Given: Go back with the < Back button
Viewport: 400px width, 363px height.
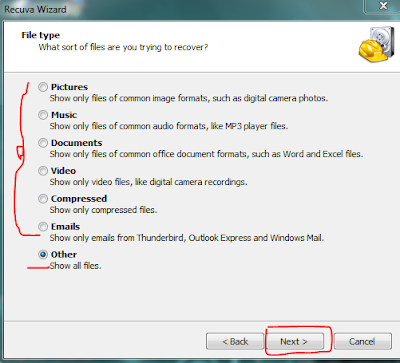Looking at the screenshot, I should tap(235, 341).
